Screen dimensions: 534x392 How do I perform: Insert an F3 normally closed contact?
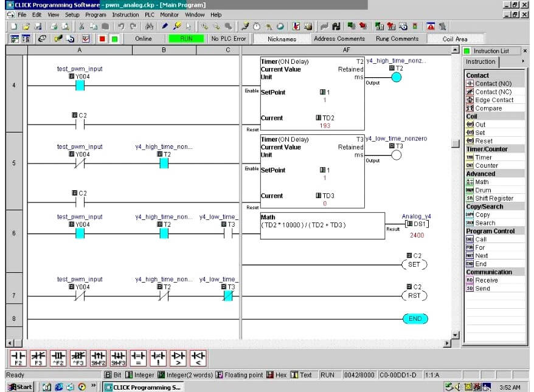(38, 357)
